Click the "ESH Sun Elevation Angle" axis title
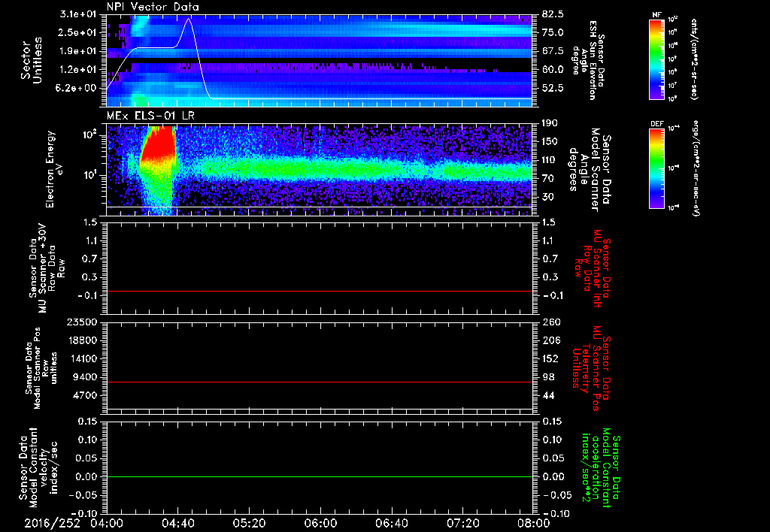Screen dimensions: 770x532 (x=588, y=60)
